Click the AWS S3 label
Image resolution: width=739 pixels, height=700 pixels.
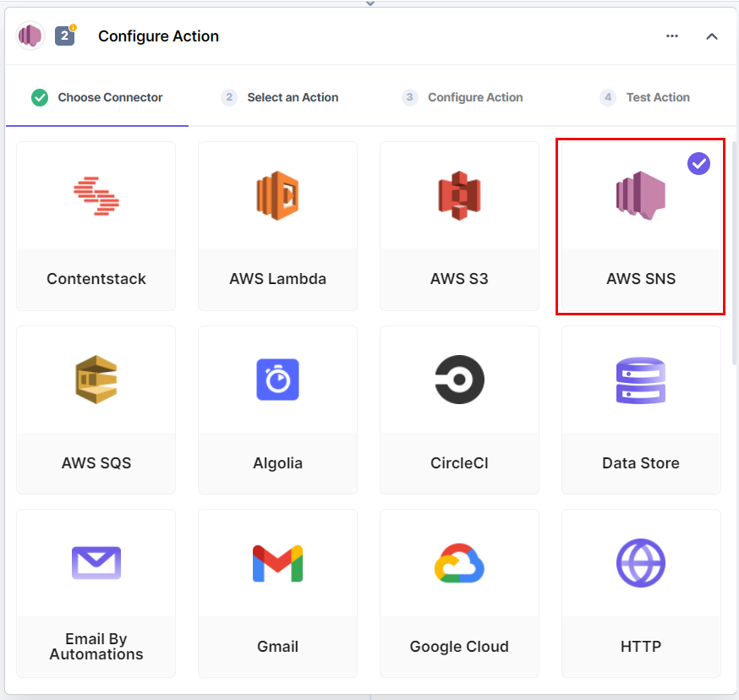[x=459, y=279]
